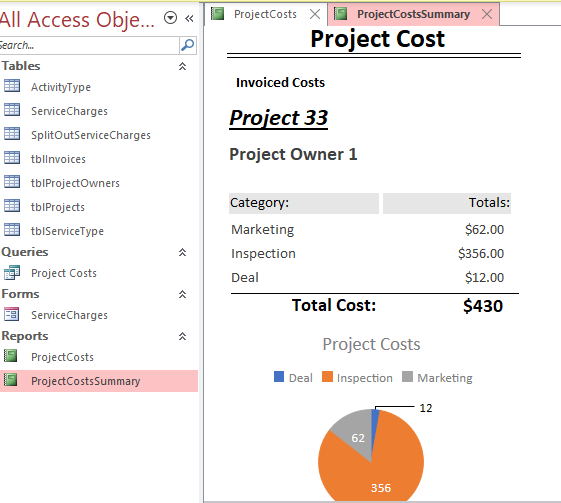This screenshot has width=561, height=503.
Task: Open the ServiceCharges table label
Action: coord(69,111)
